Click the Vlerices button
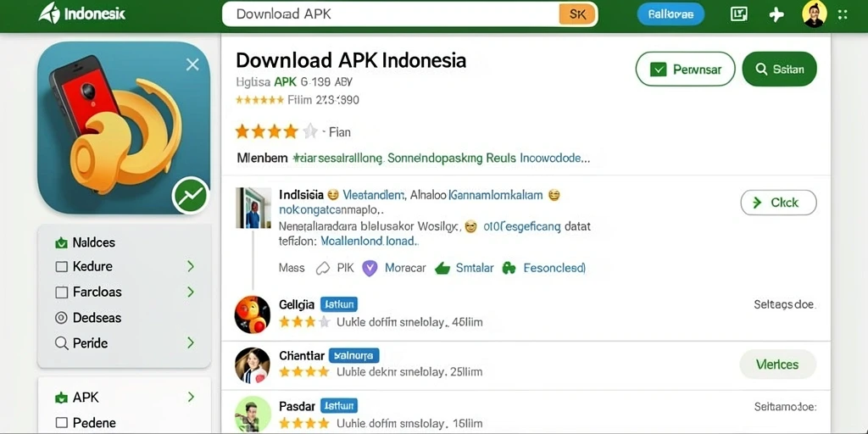 (x=778, y=364)
